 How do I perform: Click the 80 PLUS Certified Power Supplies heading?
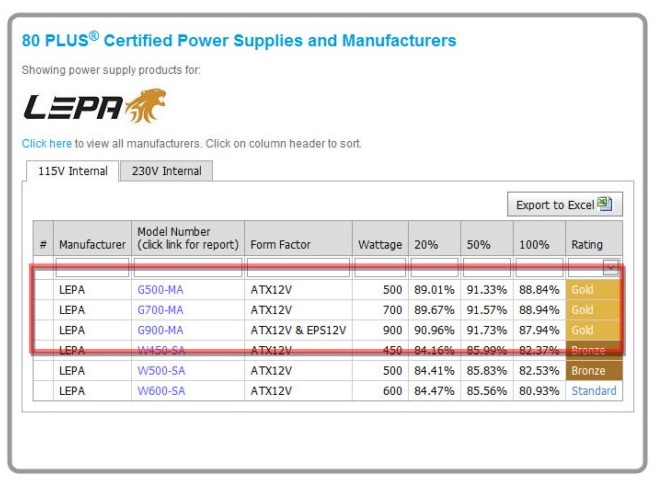pos(239,40)
